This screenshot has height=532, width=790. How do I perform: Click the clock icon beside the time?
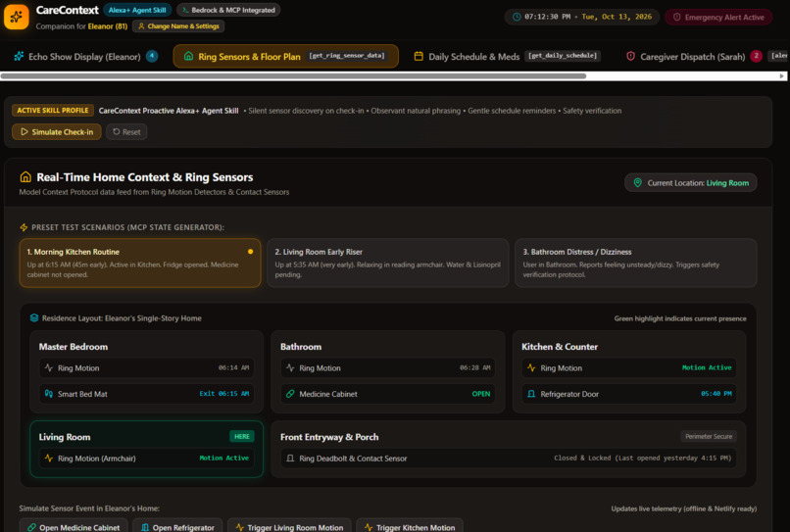(x=517, y=17)
